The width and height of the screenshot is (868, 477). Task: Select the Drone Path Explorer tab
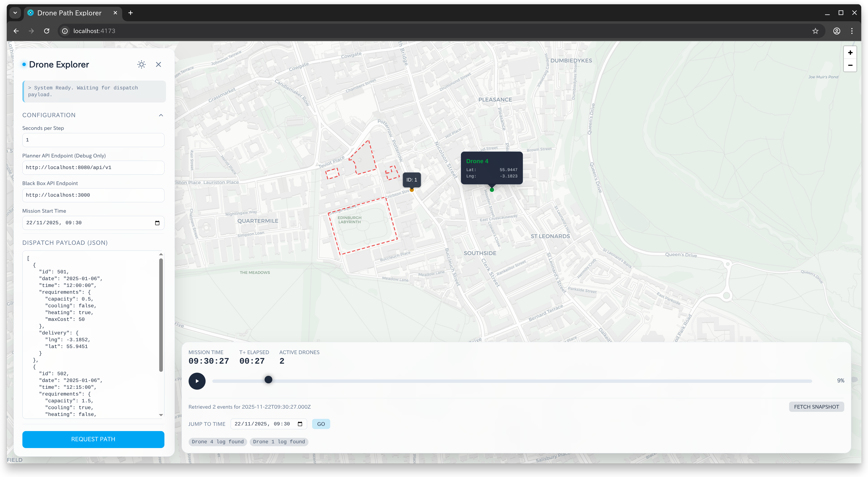tap(69, 13)
